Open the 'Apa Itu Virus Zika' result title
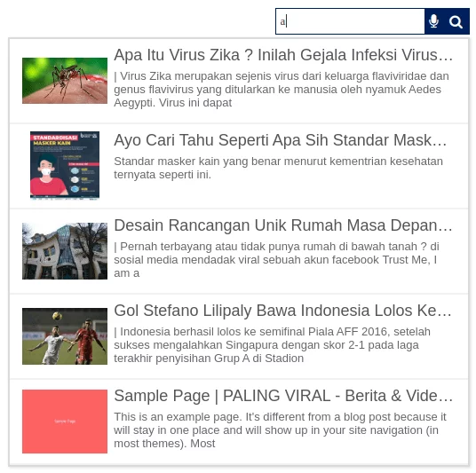This screenshot has height=473, width=476. click(283, 55)
